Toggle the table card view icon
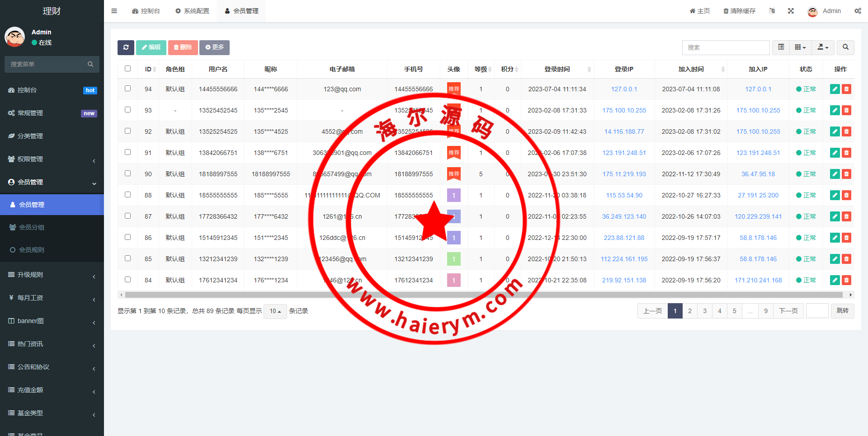The height and width of the screenshot is (436, 868). pyautogui.click(x=781, y=47)
